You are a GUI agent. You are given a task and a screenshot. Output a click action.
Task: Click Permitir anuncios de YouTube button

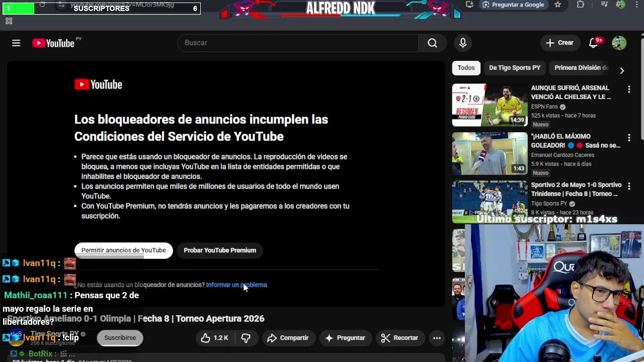(x=124, y=250)
